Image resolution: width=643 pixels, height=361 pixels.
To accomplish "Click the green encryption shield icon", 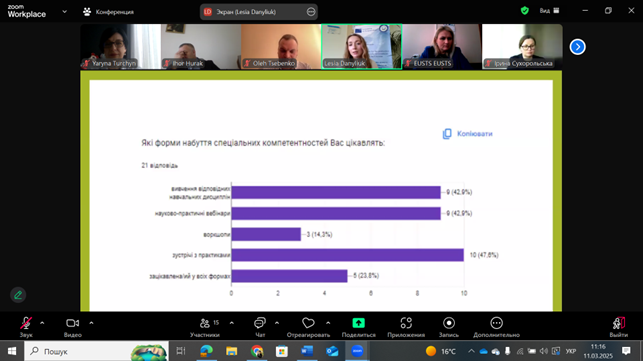I will 524,11.
